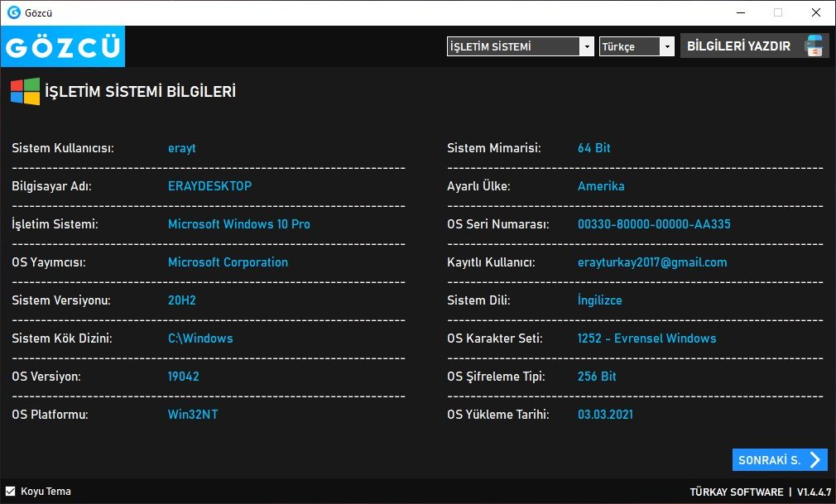Click the OS Yayımcısı label

[49, 262]
